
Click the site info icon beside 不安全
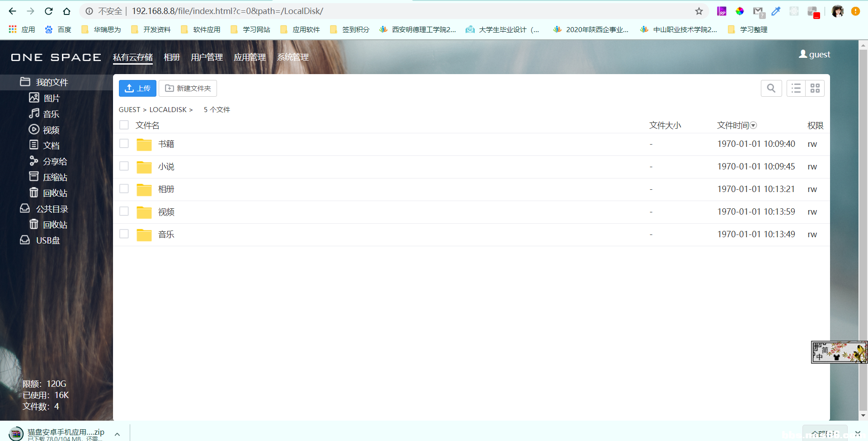point(89,11)
